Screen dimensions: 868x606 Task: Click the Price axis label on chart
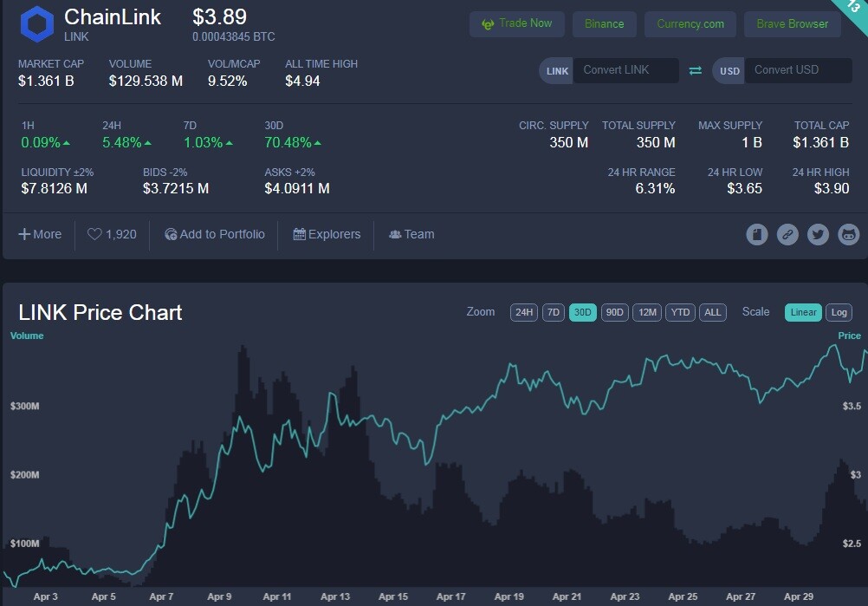[849, 336]
